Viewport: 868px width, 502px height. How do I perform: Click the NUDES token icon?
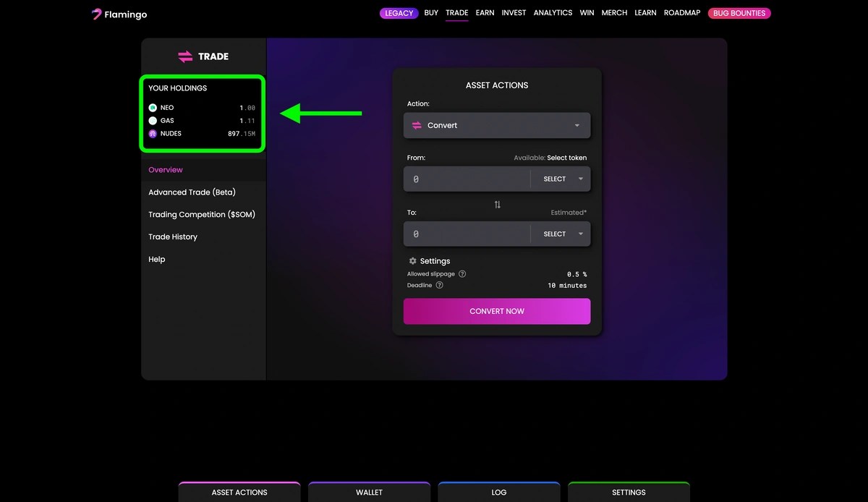[x=153, y=133]
